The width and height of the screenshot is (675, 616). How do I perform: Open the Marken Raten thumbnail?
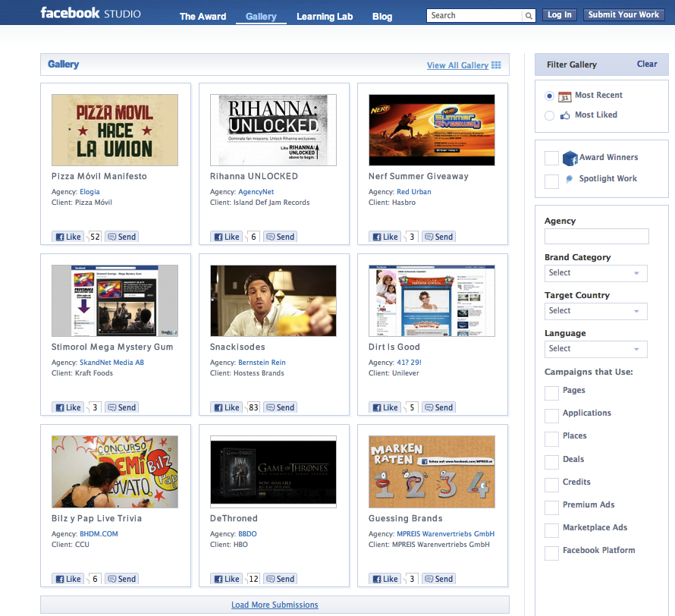[x=432, y=472]
